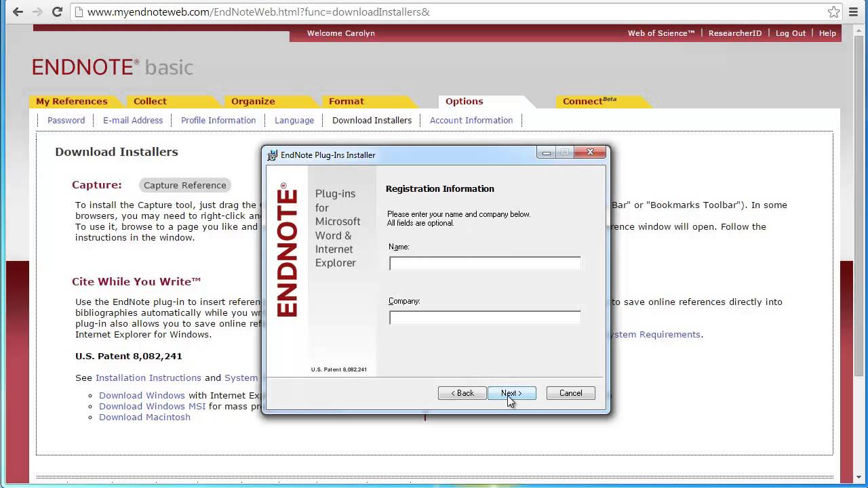
Task: Click the Name field in the installer
Action: [485, 264]
